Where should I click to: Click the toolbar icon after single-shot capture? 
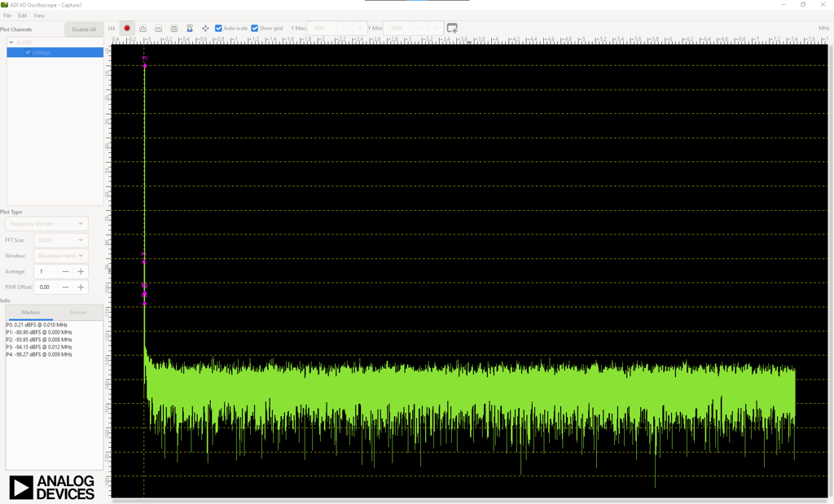[159, 28]
